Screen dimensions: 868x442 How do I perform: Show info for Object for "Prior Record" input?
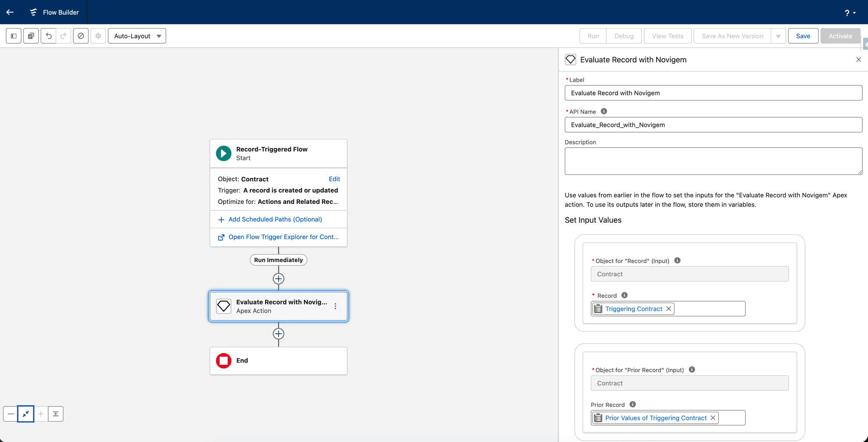pyautogui.click(x=692, y=370)
